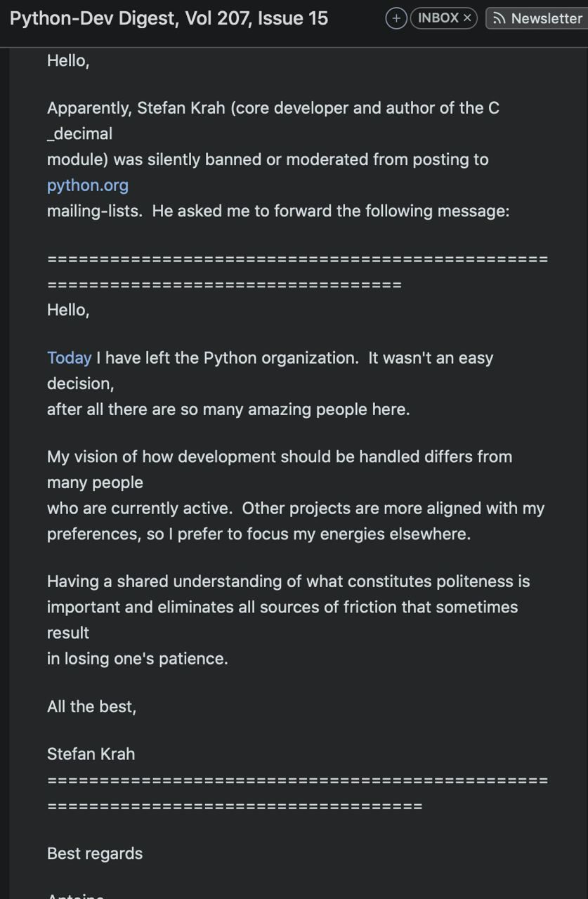
Task: Click the Python-Dev Digest subject title
Action: click(169, 18)
